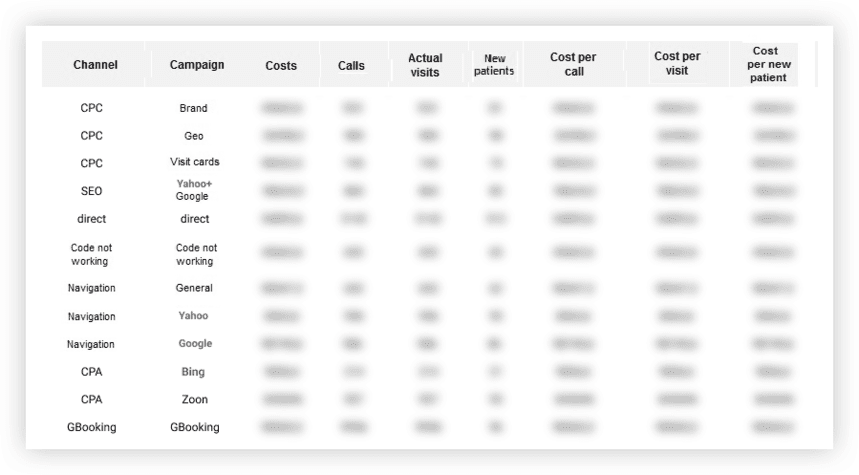Click the Cost per visit header

pyautogui.click(x=677, y=64)
